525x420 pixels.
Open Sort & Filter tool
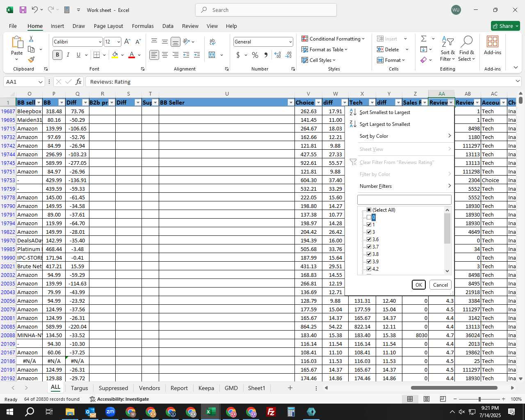(447, 49)
